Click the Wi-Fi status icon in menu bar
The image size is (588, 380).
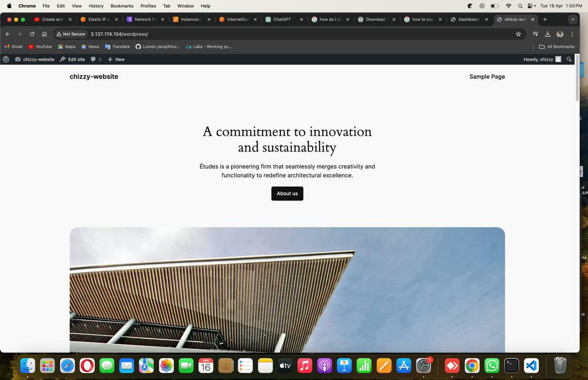pos(509,6)
